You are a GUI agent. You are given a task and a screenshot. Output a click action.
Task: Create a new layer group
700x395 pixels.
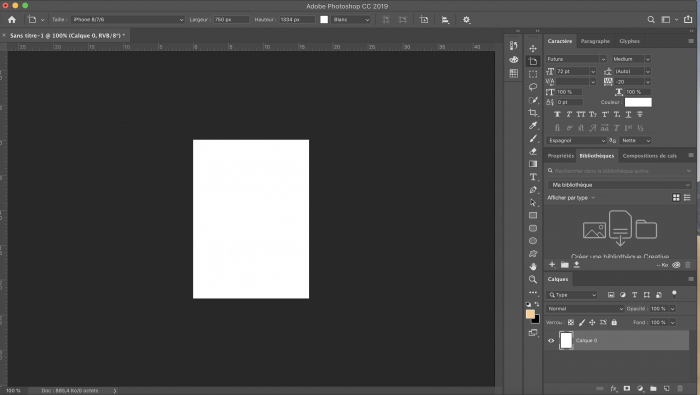(x=653, y=389)
